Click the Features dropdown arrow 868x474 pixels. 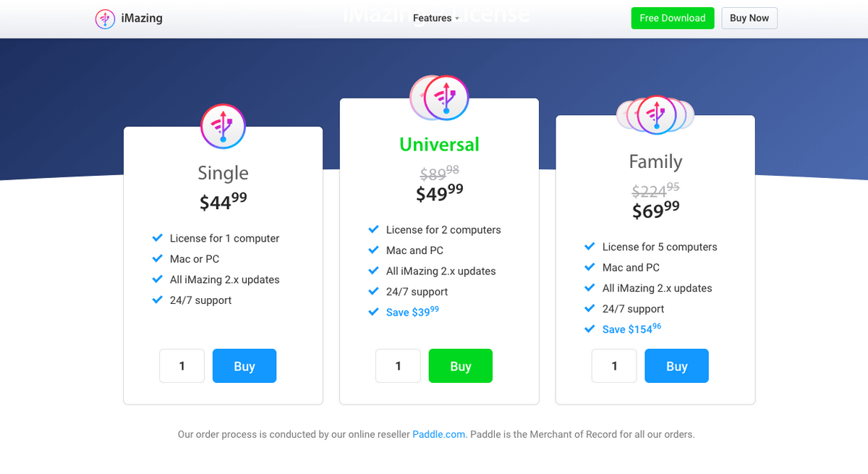click(x=457, y=19)
